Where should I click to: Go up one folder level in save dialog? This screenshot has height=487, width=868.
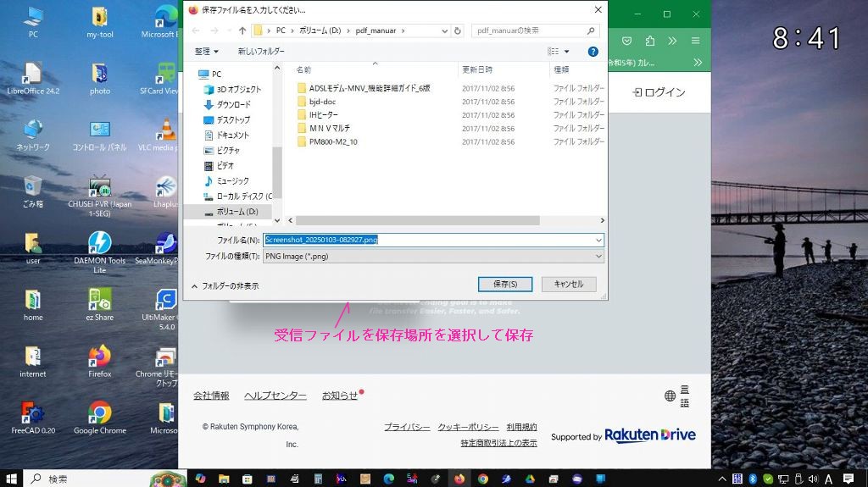(242, 31)
